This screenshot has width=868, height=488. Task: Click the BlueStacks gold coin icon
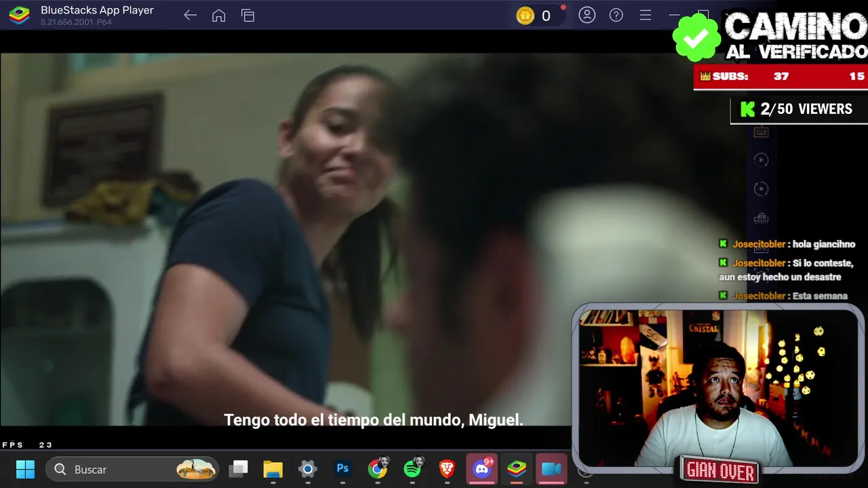(525, 16)
